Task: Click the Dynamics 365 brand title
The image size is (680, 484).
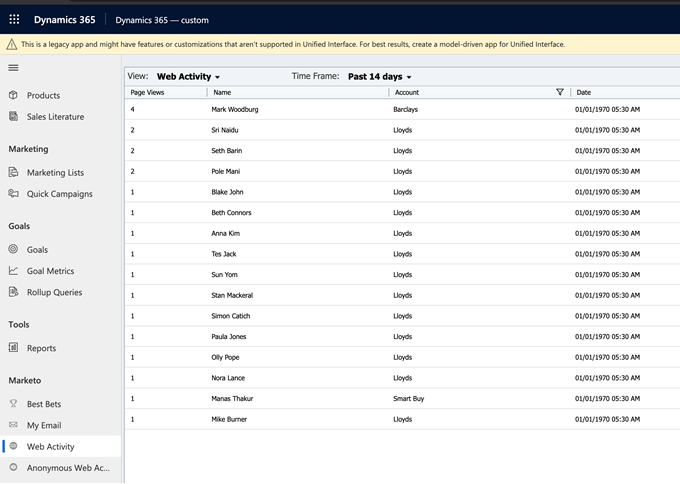Action: tap(65, 20)
